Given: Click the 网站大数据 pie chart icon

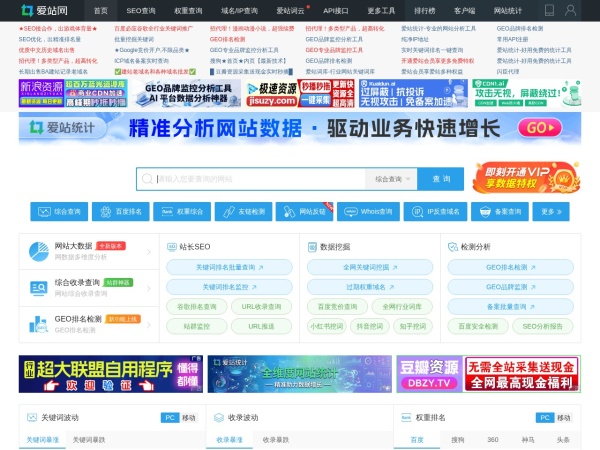Looking at the screenshot, I should [x=39, y=251].
